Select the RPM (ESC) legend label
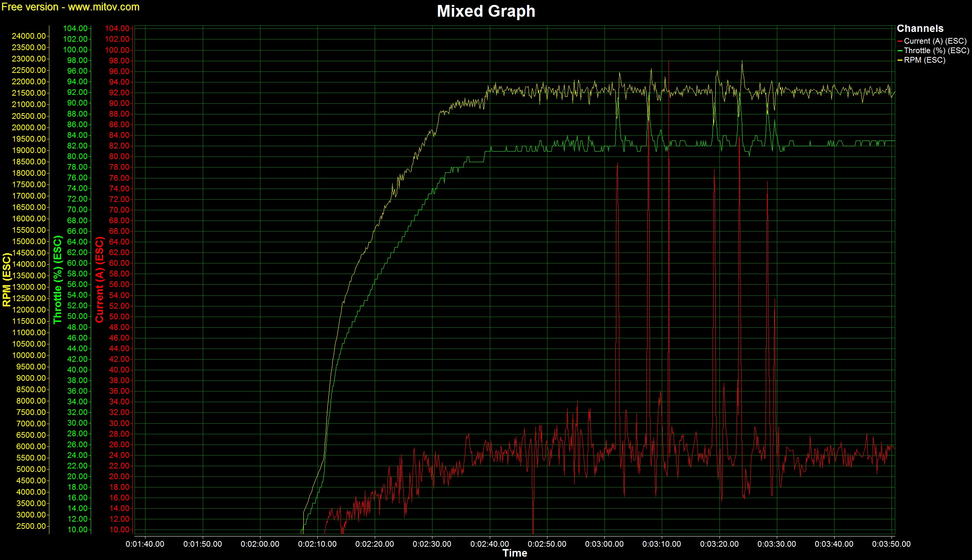Image resolution: width=972 pixels, height=560 pixels. [x=924, y=60]
